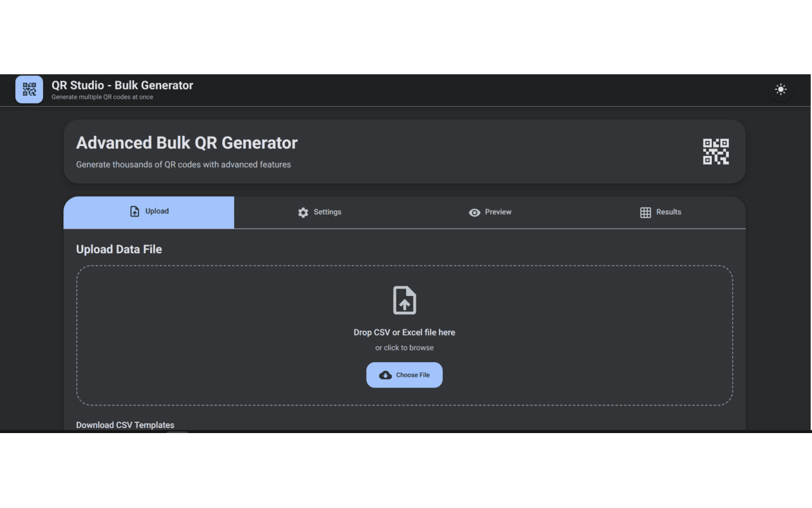Screen dimensions: 812x508
Task: Click the cloud icon inside the Choose File button
Action: tap(386, 375)
